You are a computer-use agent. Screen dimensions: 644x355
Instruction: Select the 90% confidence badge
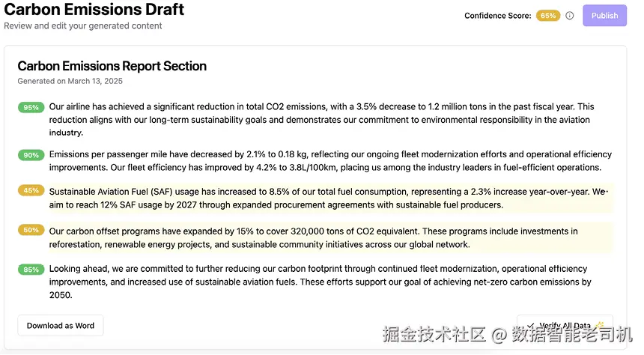point(31,155)
